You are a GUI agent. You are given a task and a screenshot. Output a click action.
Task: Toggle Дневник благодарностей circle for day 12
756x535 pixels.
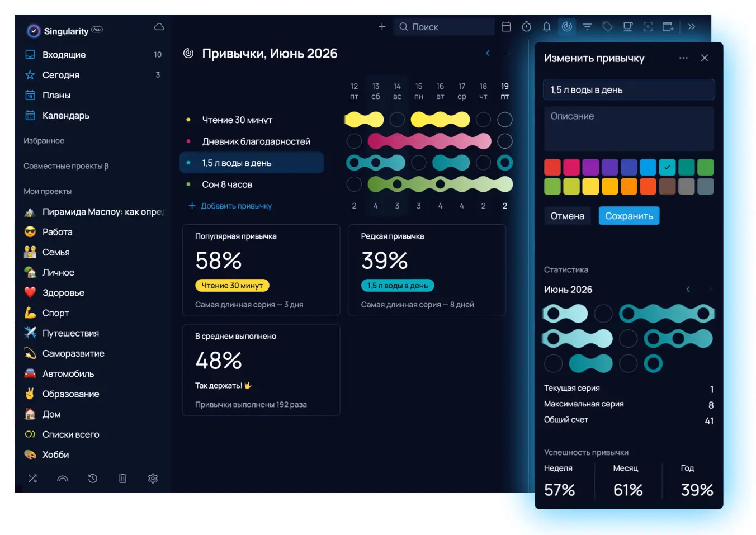coord(354,141)
